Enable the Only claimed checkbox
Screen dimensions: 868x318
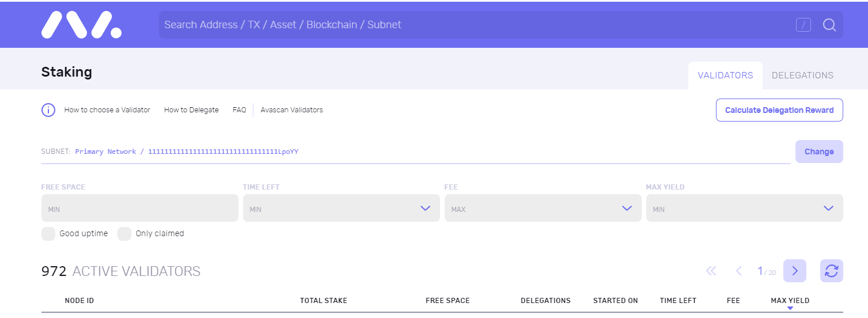pyautogui.click(x=124, y=233)
